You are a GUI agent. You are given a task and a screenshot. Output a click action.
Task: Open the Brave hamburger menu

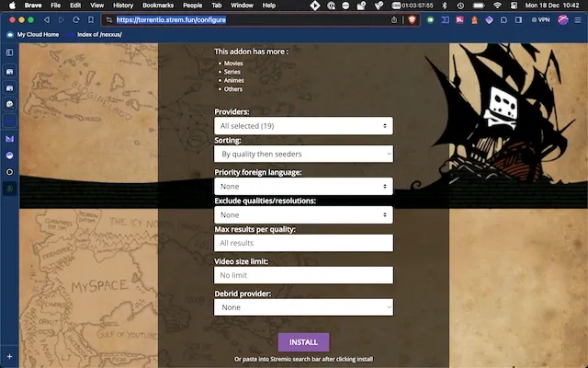[x=578, y=20]
